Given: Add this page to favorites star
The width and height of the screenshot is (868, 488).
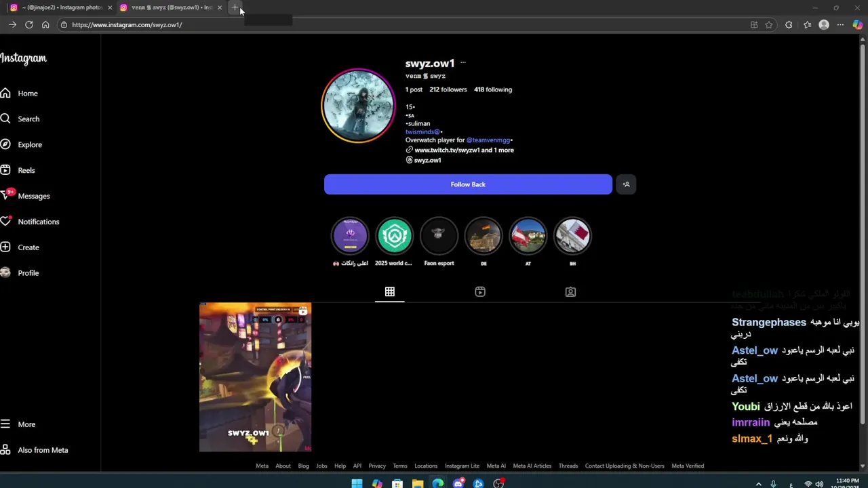Looking at the screenshot, I should click(x=769, y=25).
